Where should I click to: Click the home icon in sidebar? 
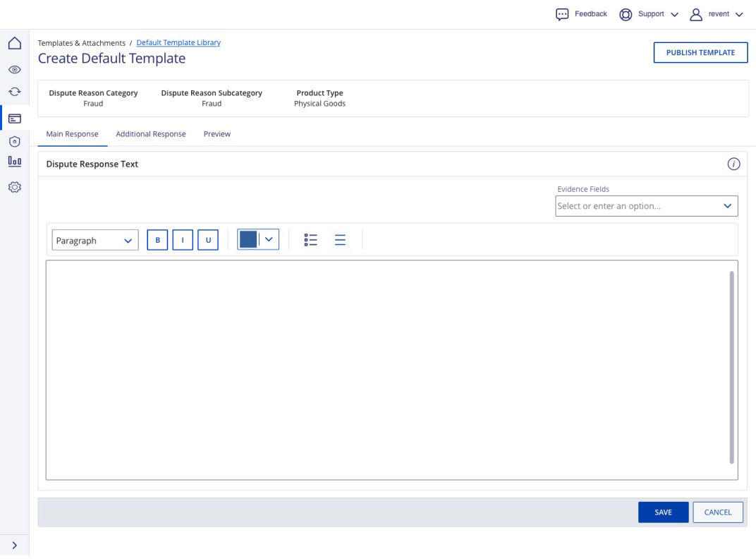14,44
